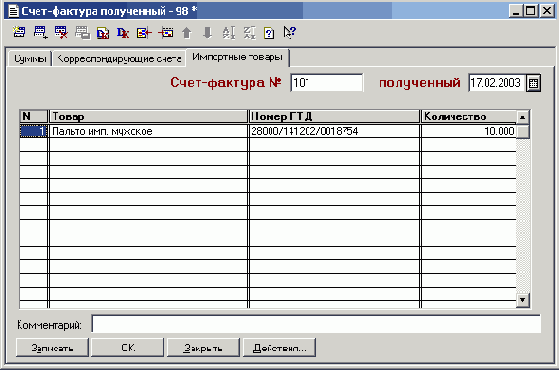Click the table scrollbar down arrow
559x370 pixels.
click(523, 300)
